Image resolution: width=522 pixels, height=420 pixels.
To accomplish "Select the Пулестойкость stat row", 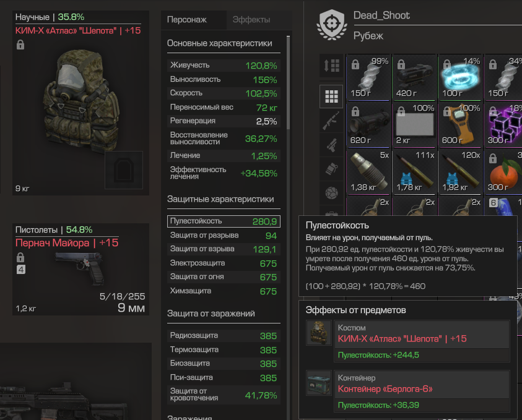I will pyautogui.click(x=224, y=221).
